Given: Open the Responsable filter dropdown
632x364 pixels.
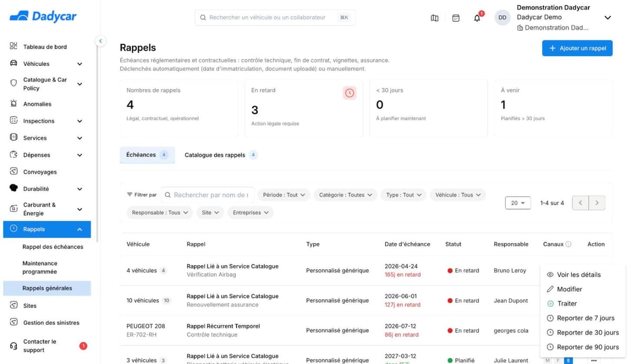Looking at the screenshot, I should pos(160,213).
